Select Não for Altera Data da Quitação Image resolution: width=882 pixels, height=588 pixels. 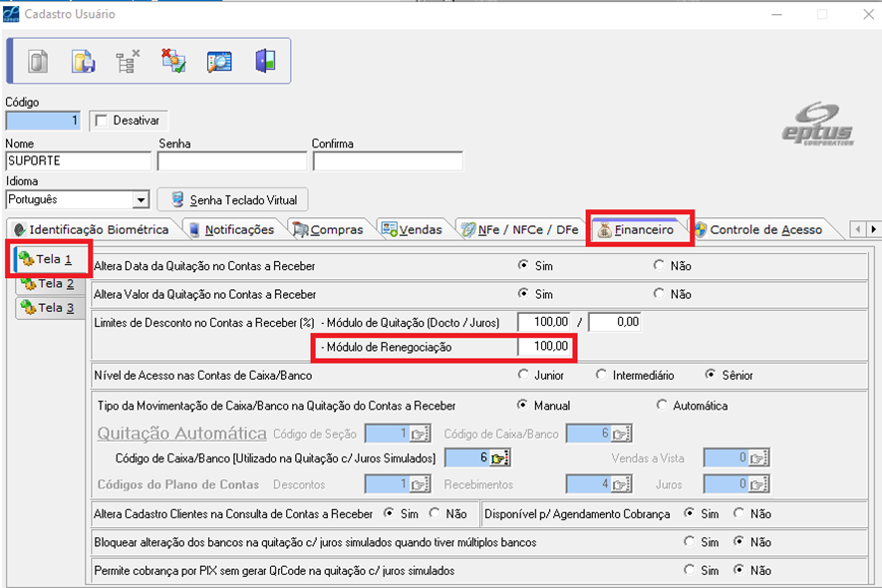point(658,266)
